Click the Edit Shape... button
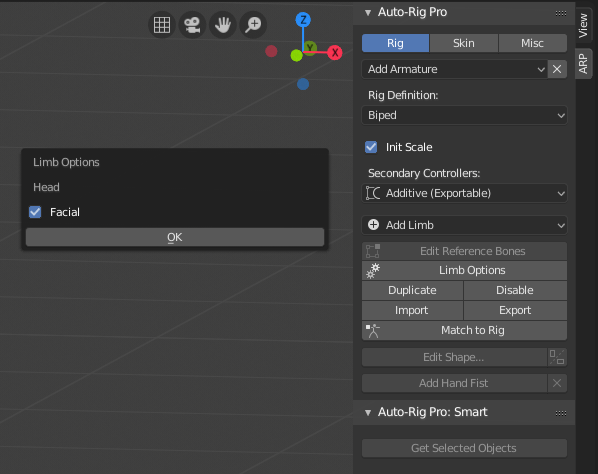 (x=454, y=357)
